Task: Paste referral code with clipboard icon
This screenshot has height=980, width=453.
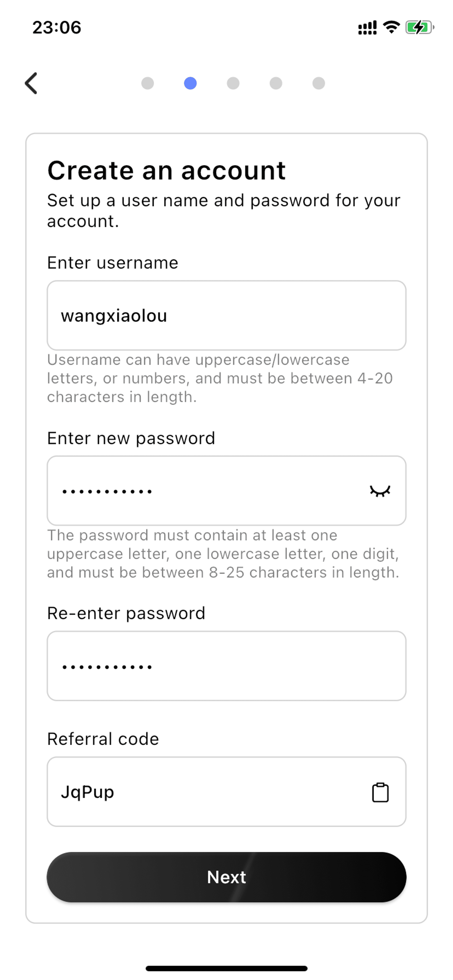Action: pos(380,792)
